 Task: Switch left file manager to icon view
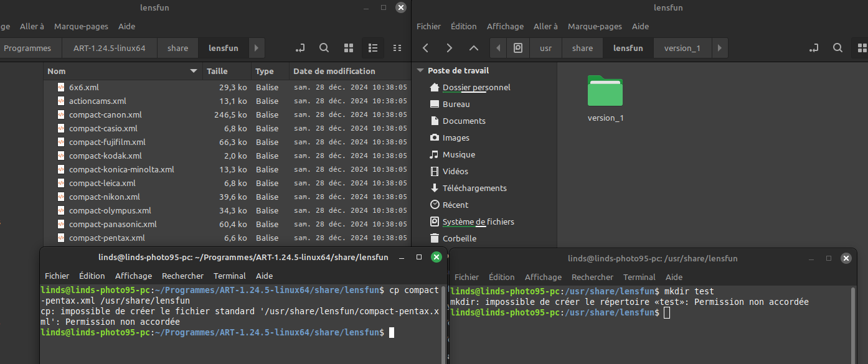349,48
